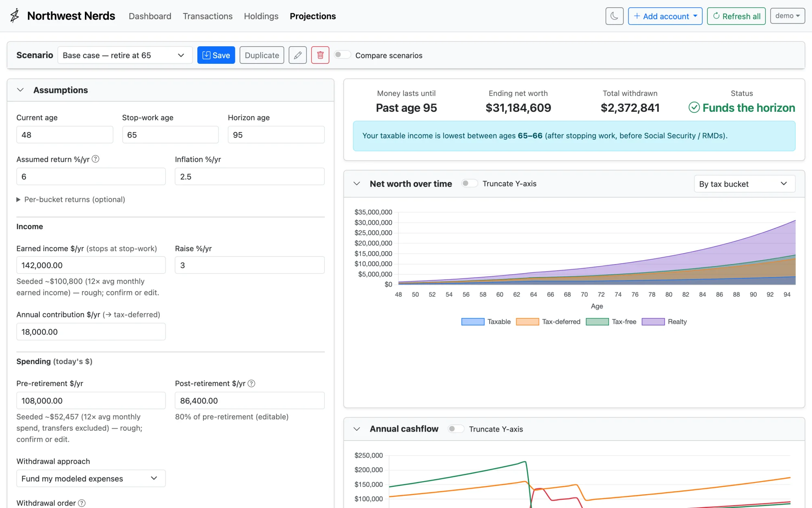The height and width of the screenshot is (508, 812).
Task: Click the Inflation %/yr input field
Action: point(250,176)
